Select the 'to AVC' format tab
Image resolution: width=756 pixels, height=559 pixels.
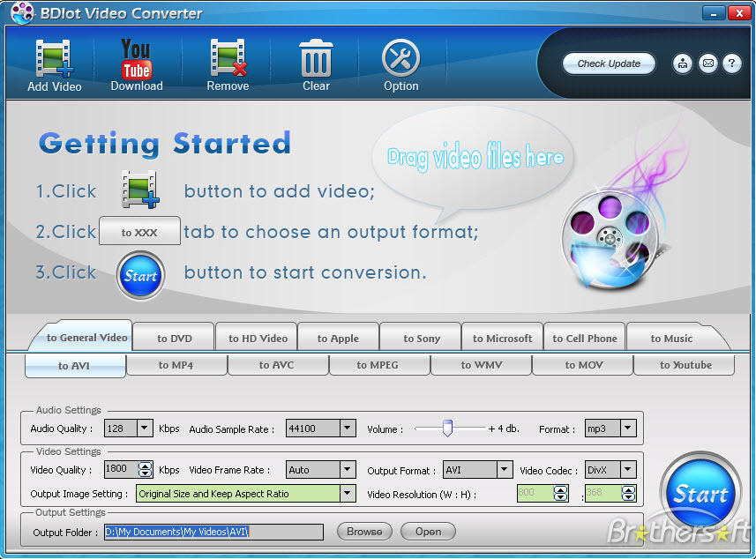pyautogui.click(x=276, y=365)
